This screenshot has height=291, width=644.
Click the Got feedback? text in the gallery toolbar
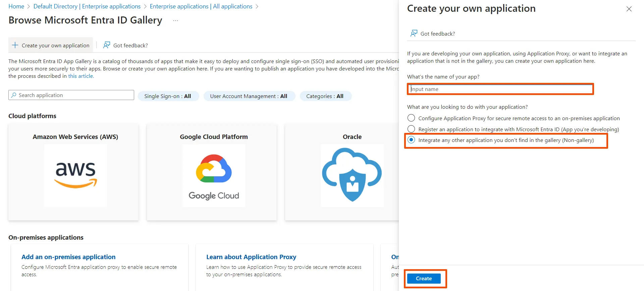pyautogui.click(x=130, y=45)
